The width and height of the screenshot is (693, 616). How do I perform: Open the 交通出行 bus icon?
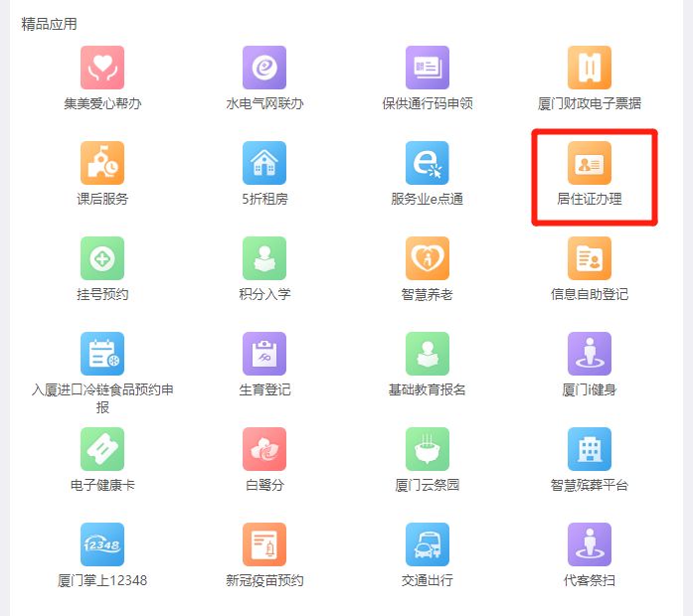(428, 544)
